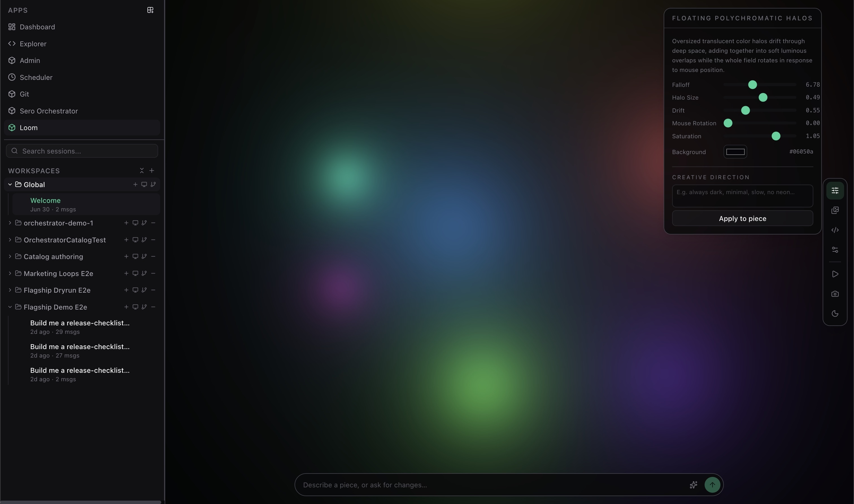
Task: Expand the Flagship Dryrun E2e chevron
Action: point(10,290)
